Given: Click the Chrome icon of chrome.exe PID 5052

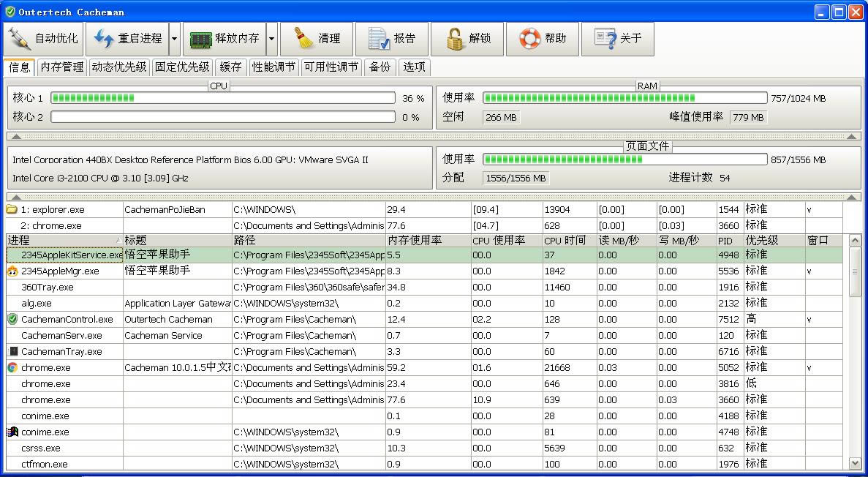Looking at the screenshot, I should [x=12, y=367].
